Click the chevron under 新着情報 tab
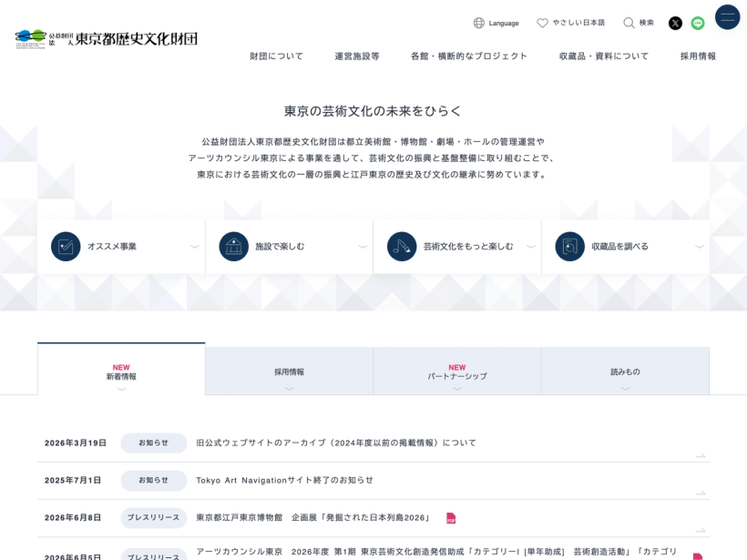 121,389
